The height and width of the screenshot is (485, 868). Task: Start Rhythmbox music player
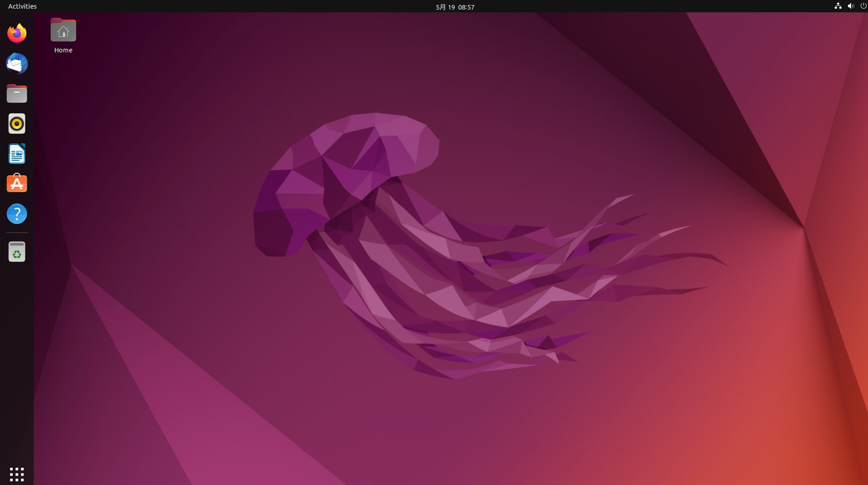coord(17,124)
